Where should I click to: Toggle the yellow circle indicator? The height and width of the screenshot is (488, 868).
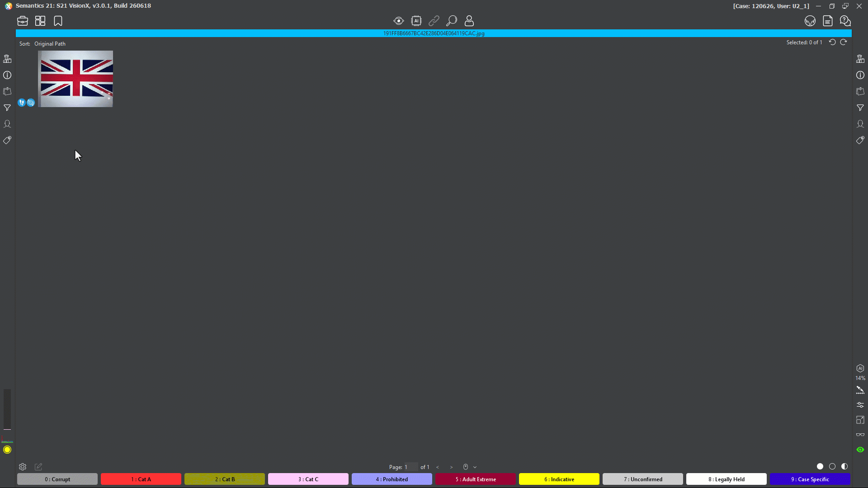[7, 450]
